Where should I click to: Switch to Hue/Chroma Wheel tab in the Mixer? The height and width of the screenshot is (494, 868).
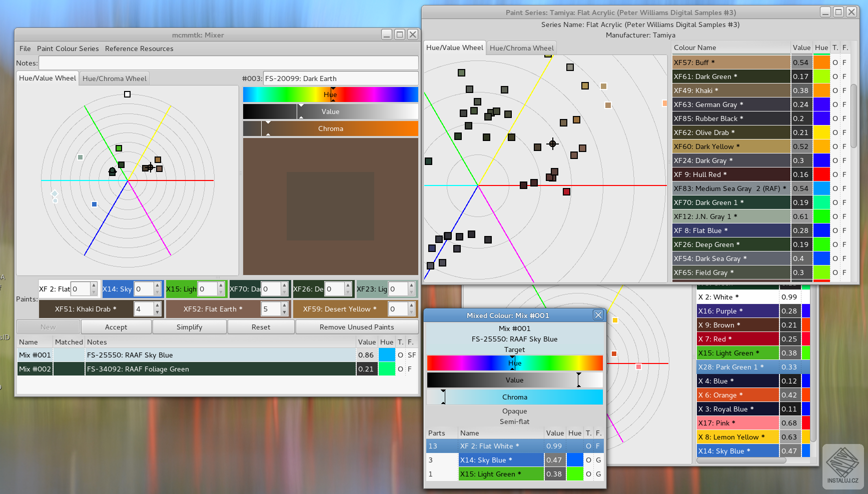coord(114,78)
